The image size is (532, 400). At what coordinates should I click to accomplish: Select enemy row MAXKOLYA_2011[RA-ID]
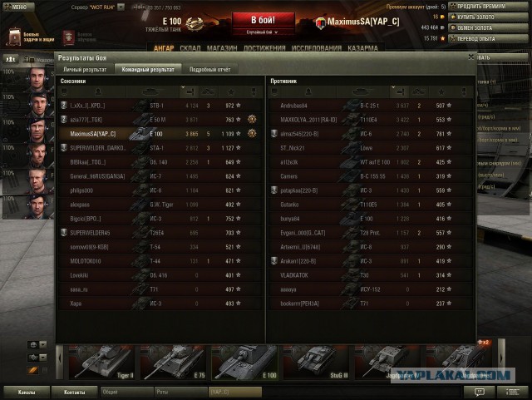point(371,120)
